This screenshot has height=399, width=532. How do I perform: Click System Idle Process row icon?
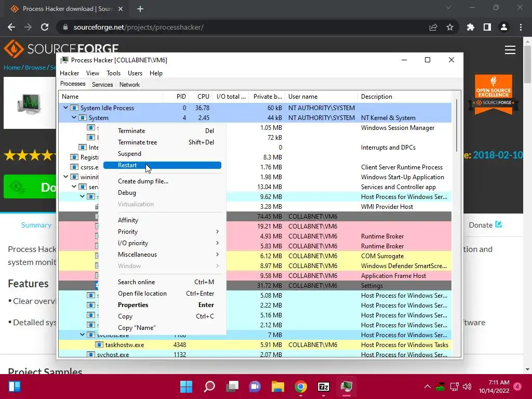tap(74, 108)
